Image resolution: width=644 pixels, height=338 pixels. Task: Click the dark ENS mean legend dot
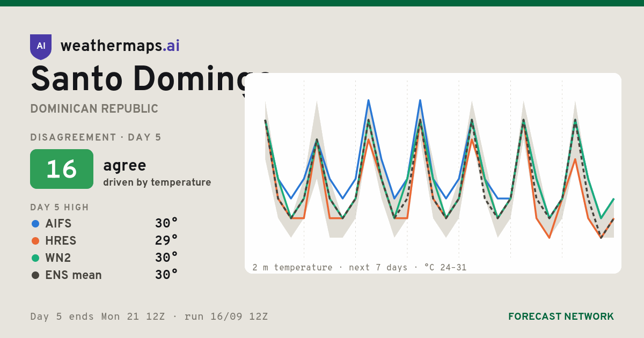tap(35, 275)
